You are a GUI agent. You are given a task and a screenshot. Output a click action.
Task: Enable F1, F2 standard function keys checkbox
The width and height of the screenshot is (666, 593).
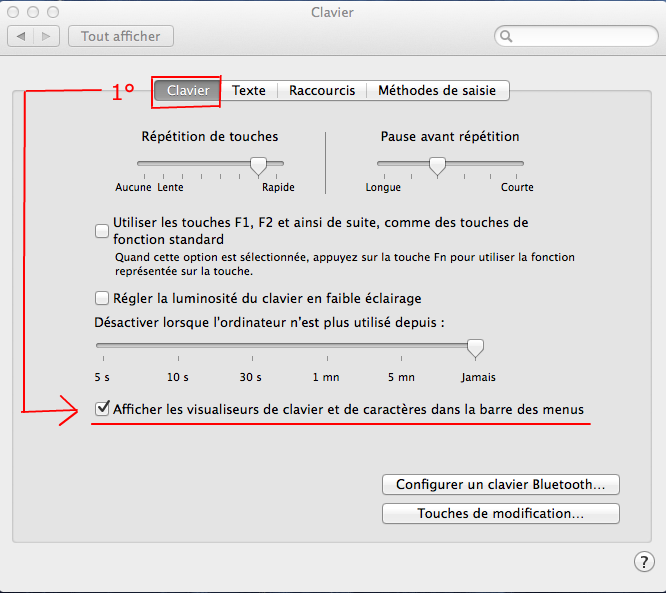[102, 231]
